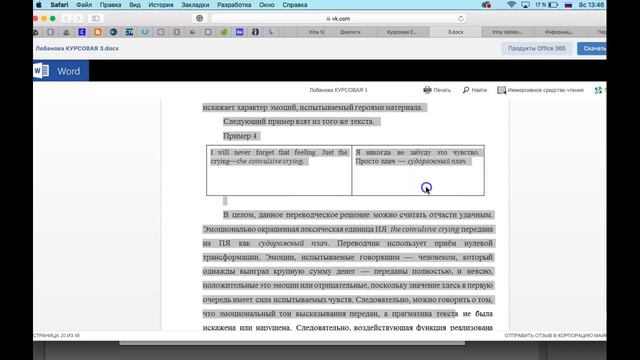This screenshot has width=640, height=360.
Task: Switch to the Диалоги tab
Action: pos(350,32)
